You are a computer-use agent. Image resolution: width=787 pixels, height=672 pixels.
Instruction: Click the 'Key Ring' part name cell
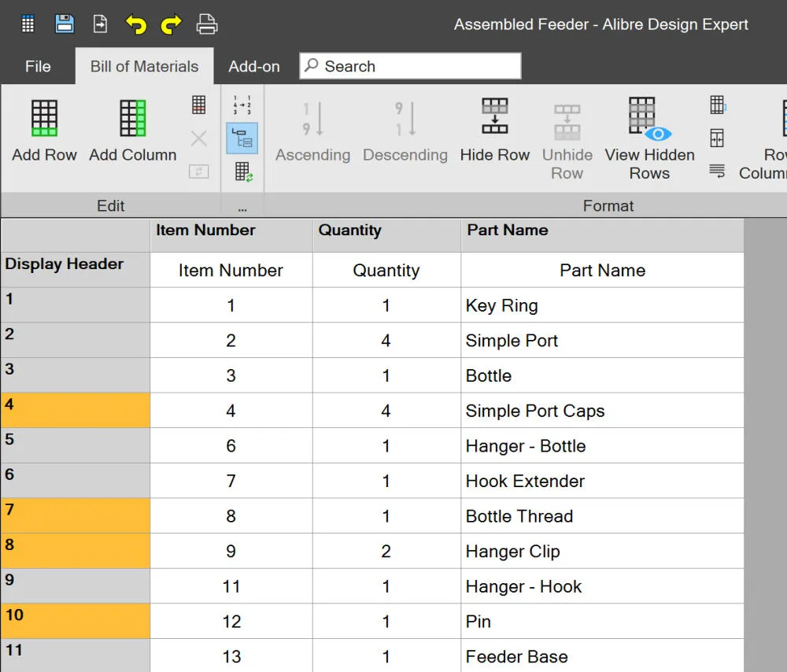(x=602, y=305)
